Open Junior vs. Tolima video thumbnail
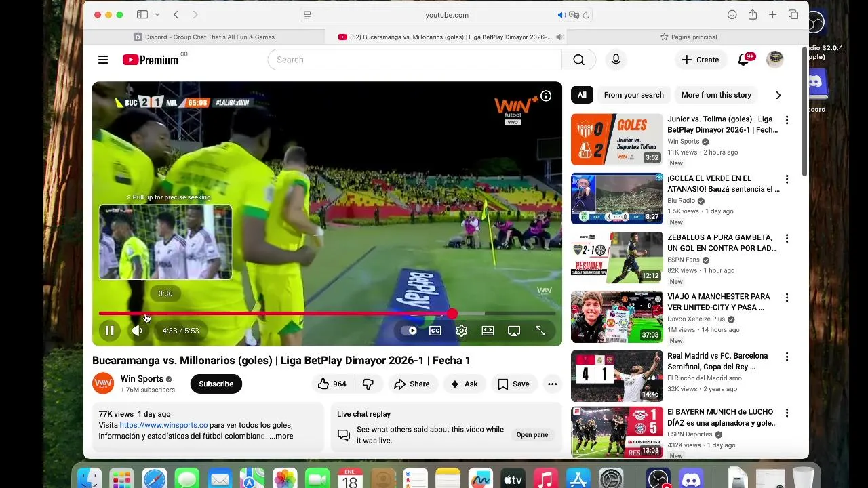The image size is (868, 488). click(x=616, y=139)
